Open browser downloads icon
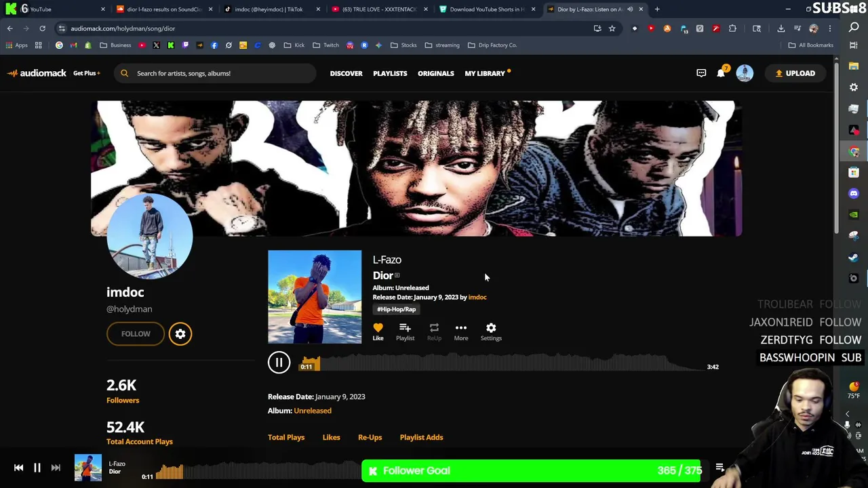This screenshot has width=868, height=488. (x=781, y=28)
